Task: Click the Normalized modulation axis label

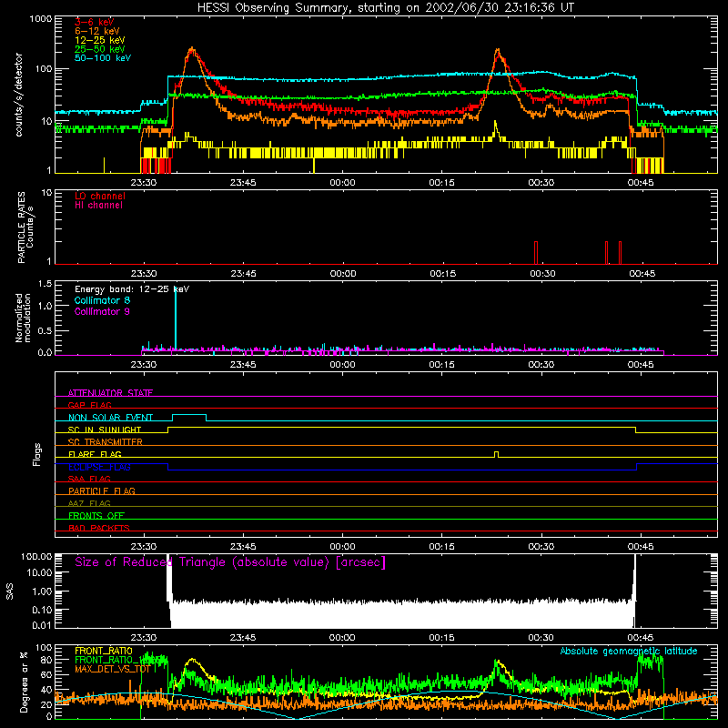Action: (x=23, y=318)
